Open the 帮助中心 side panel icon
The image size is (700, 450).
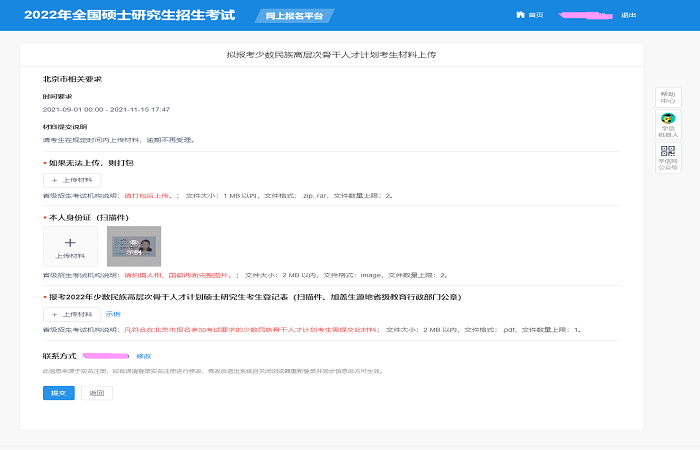point(668,97)
